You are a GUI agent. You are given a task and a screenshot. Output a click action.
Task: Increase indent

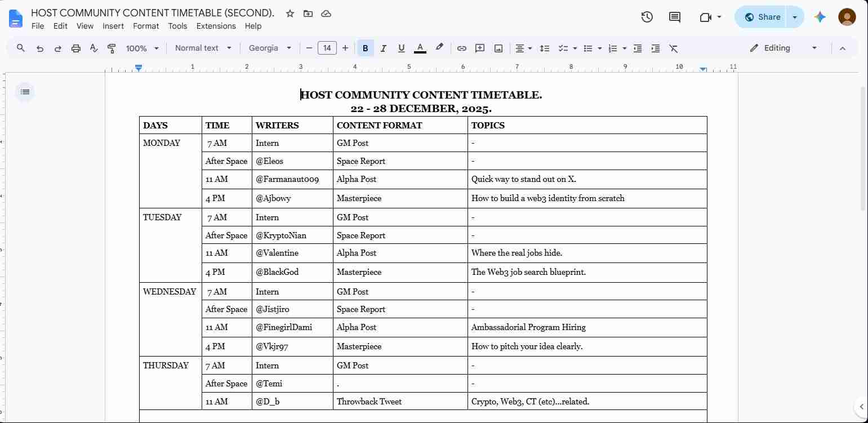pos(656,48)
